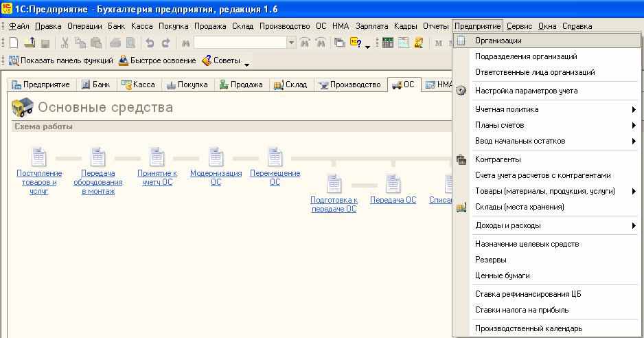Switch to the Склад tab
Screen dimensions: 644x338
point(291,84)
